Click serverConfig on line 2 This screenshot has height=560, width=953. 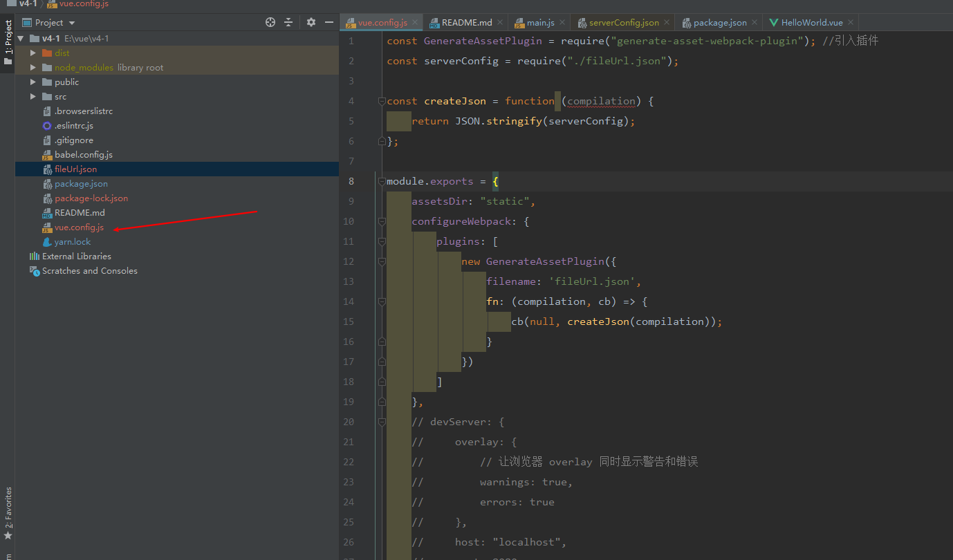(x=461, y=61)
